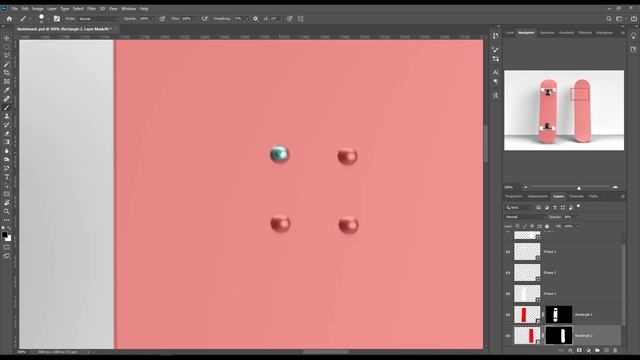640x360 pixels.
Task: Hide the Shape 3 layer
Action: click(508, 252)
